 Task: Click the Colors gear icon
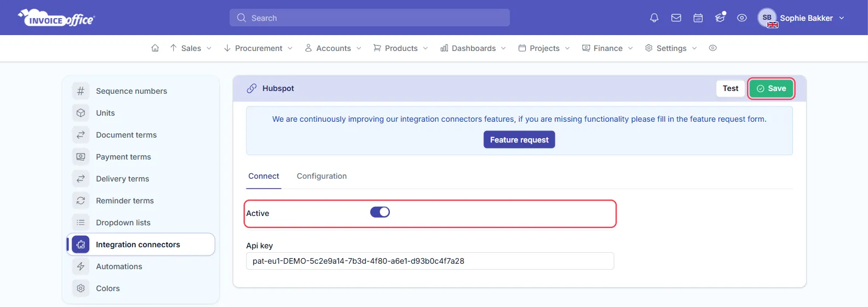(81, 288)
